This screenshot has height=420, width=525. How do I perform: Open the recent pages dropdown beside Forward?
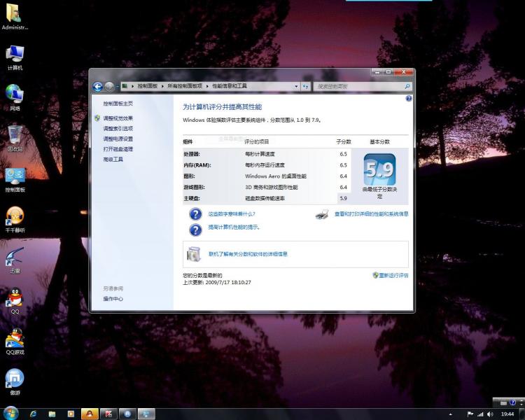[x=117, y=87]
